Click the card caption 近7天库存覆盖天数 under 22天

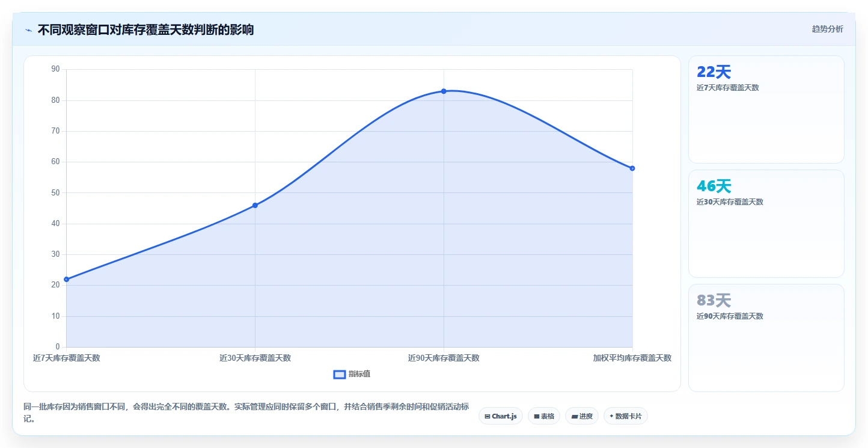pos(728,88)
